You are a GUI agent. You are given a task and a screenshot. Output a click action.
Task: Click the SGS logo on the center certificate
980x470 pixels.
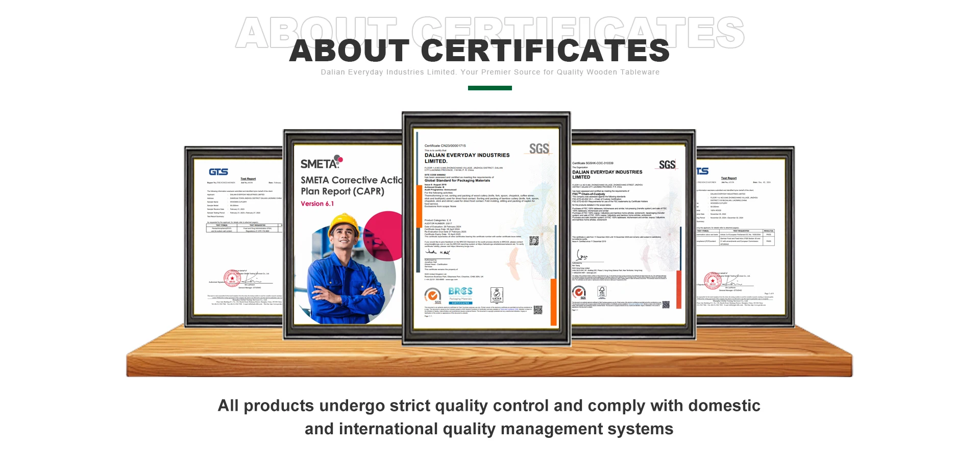[x=539, y=149]
